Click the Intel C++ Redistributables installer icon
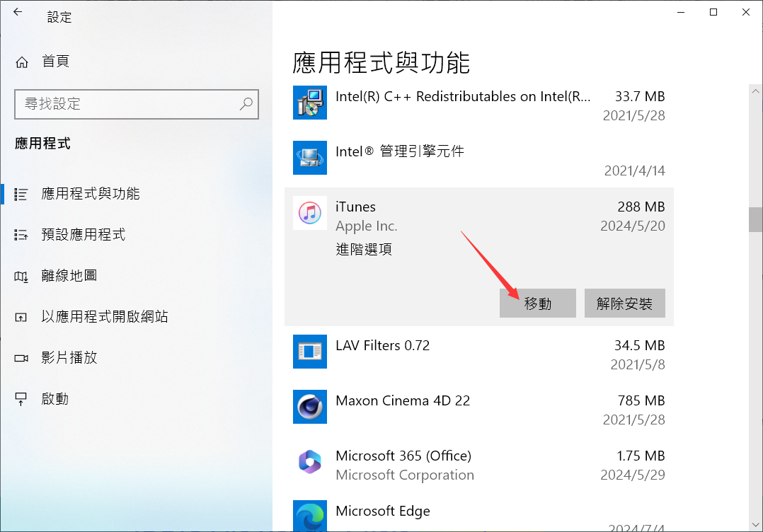The image size is (763, 532). click(x=310, y=103)
